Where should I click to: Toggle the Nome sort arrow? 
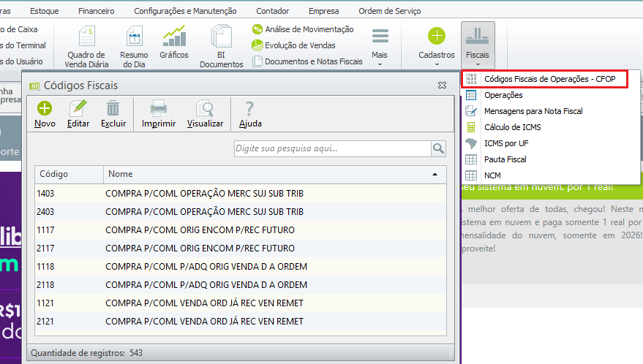pos(435,174)
